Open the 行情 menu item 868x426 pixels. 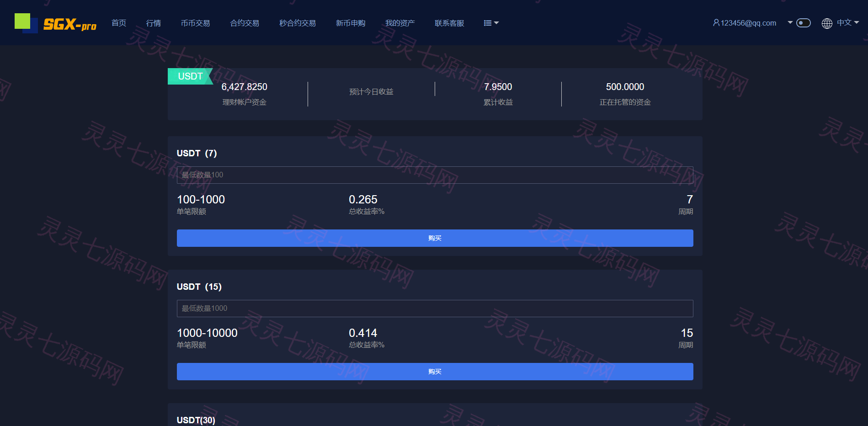pyautogui.click(x=154, y=23)
